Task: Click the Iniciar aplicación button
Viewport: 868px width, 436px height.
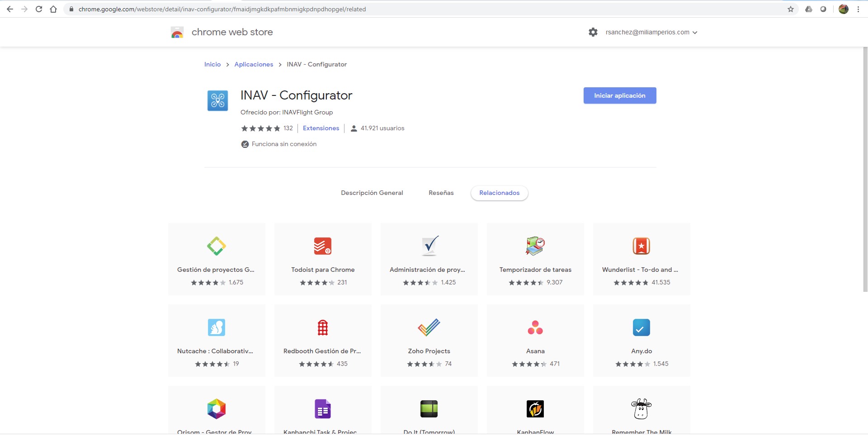Action: (619, 95)
